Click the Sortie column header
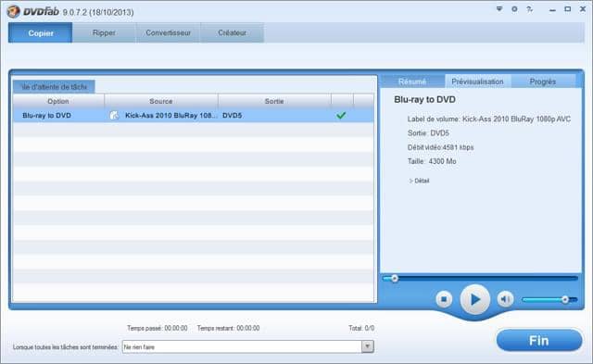The width and height of the screenshot is (593, 364). coord(274,101)
